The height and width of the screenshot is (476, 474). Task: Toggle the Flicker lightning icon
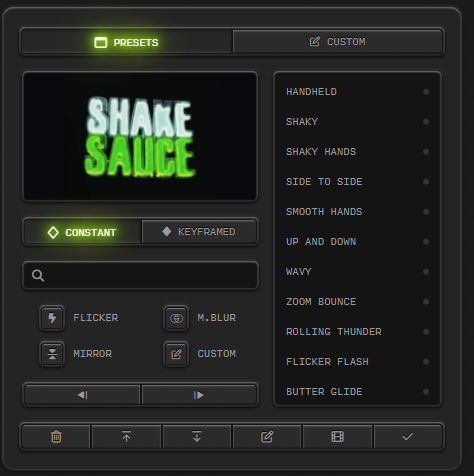click(x=52, y=318)
